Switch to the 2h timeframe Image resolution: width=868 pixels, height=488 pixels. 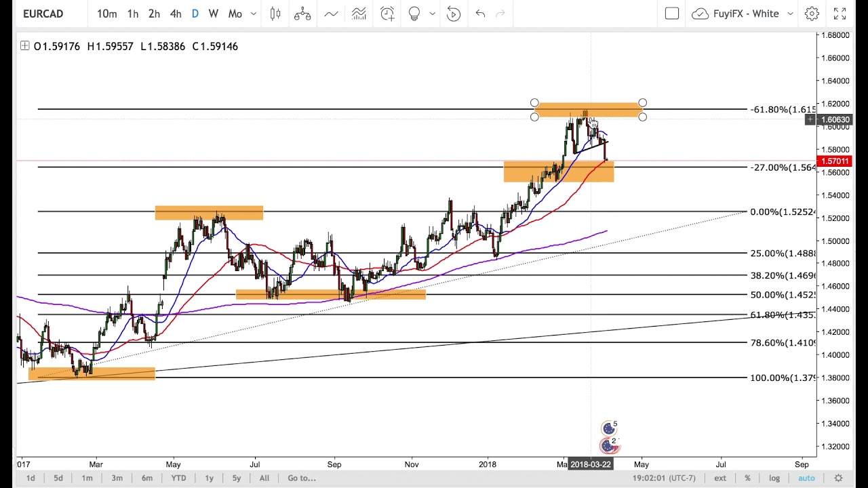pyautogui.click(x=154, y=14)
